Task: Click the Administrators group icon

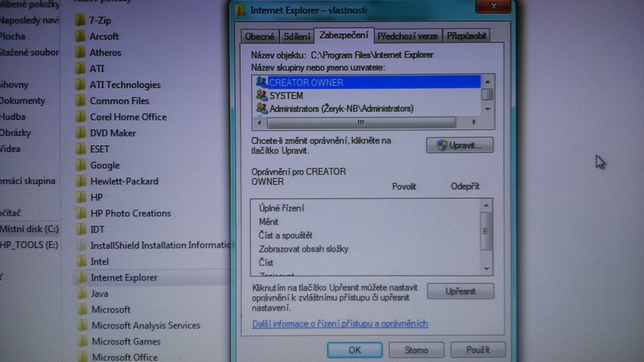Action: 262,109
